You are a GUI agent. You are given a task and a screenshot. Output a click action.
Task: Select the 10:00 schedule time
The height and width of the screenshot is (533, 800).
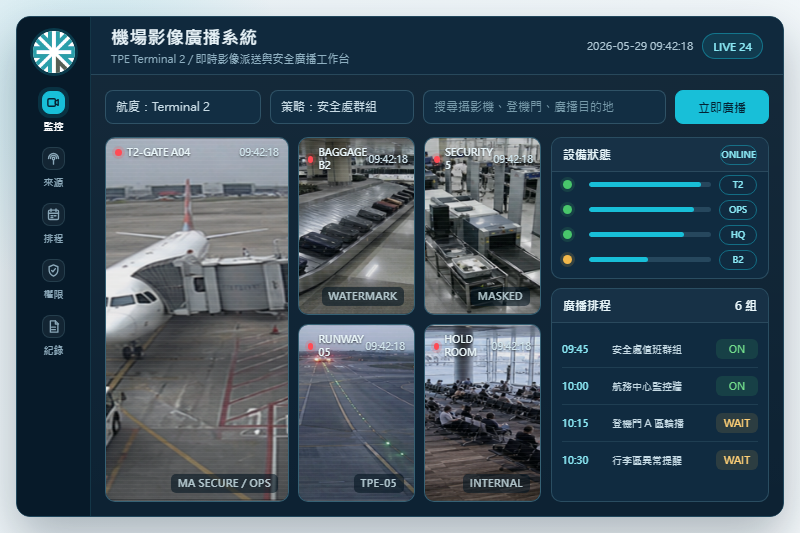[x=575, y=386]
